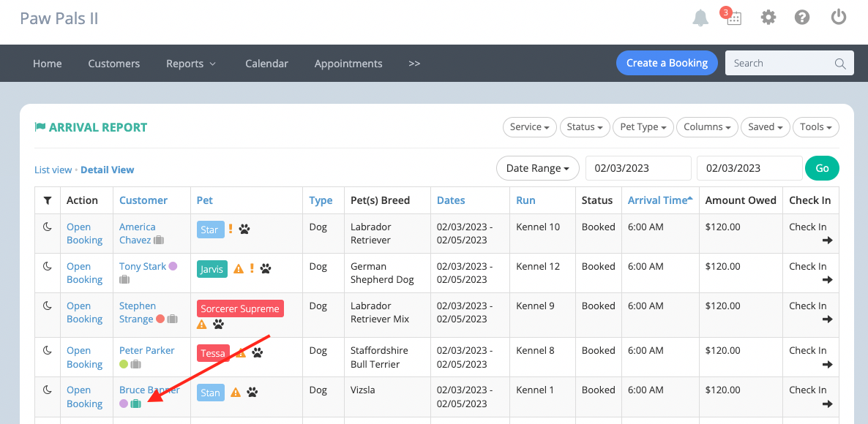
Task: Click the briefcase icon under Tony Stark
Action: [x=124, y=280]
